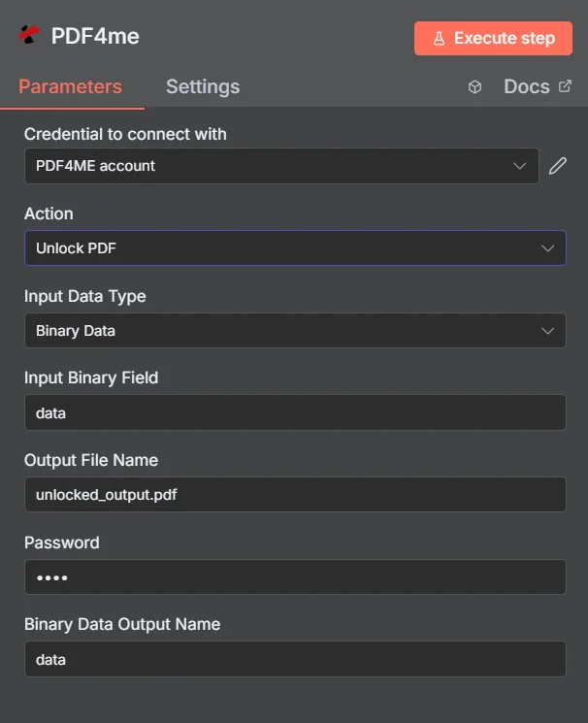Image resolution: width=588 pixels, height=723 pixels.
Task: Click the Output File Name field
Action: [x=295, y=495]
